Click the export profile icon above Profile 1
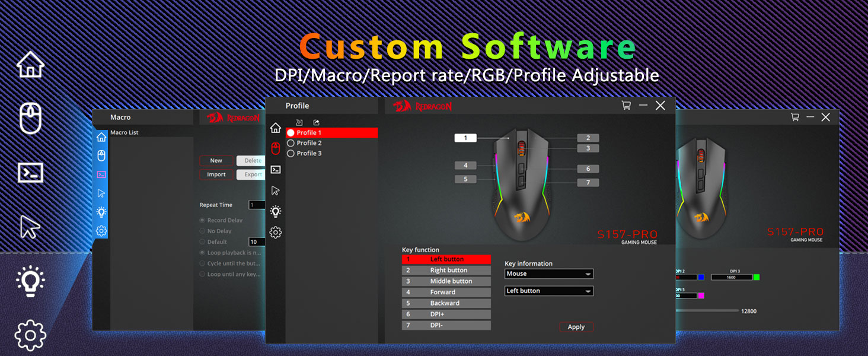Image resolution: width=868 pixels, height=356 pixels. pyautogui.click(x=316, y=122)
